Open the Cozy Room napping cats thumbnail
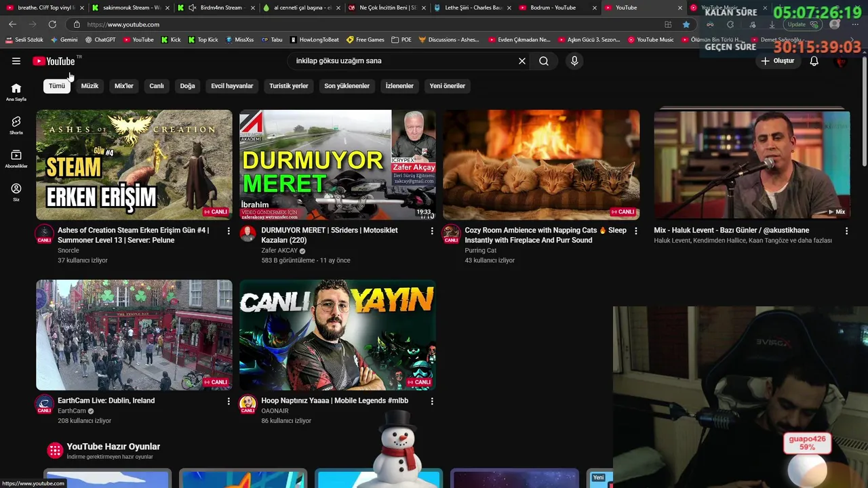The image size is (868, 488). (x=541, y=165)
